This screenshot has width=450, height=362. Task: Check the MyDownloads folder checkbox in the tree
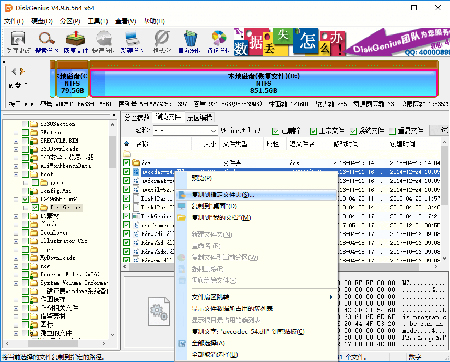[x=25, y=258]
